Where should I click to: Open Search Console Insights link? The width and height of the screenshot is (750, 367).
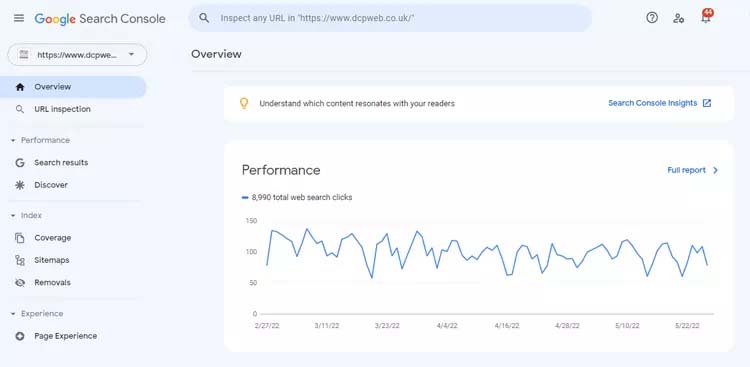pyautogui.click(x=652, y=103)
